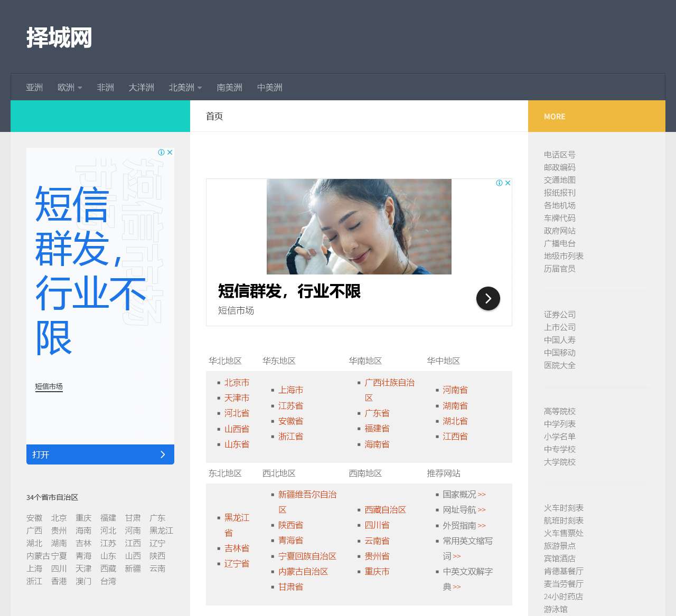The height and width of the screenshot is (616, 676).
Task: Click 黑龙江 in the left province list
Action: pos(161,530)
